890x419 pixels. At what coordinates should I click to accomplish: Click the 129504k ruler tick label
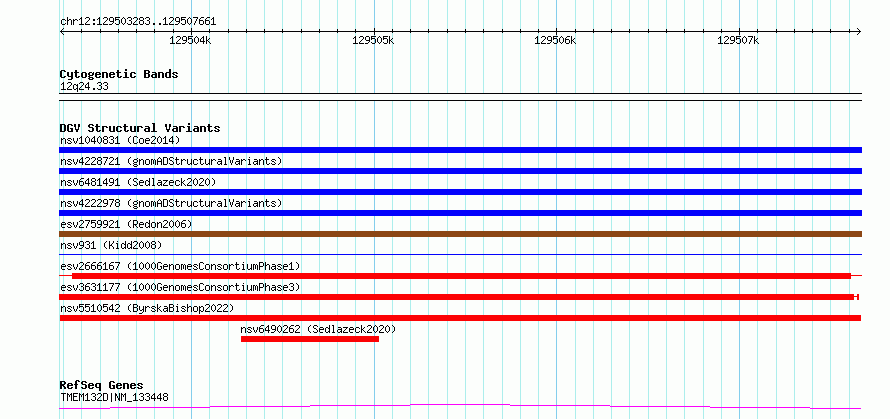(x=190, y=41)
